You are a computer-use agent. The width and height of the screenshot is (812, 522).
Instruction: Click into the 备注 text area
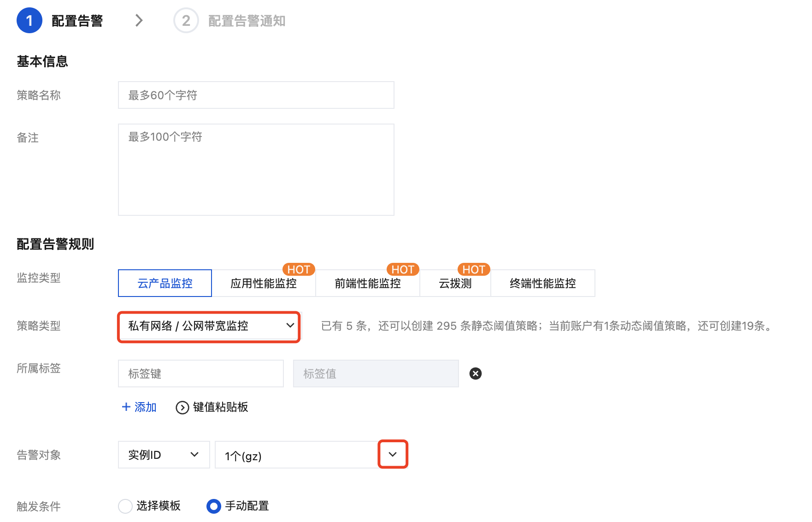(256, 170)
